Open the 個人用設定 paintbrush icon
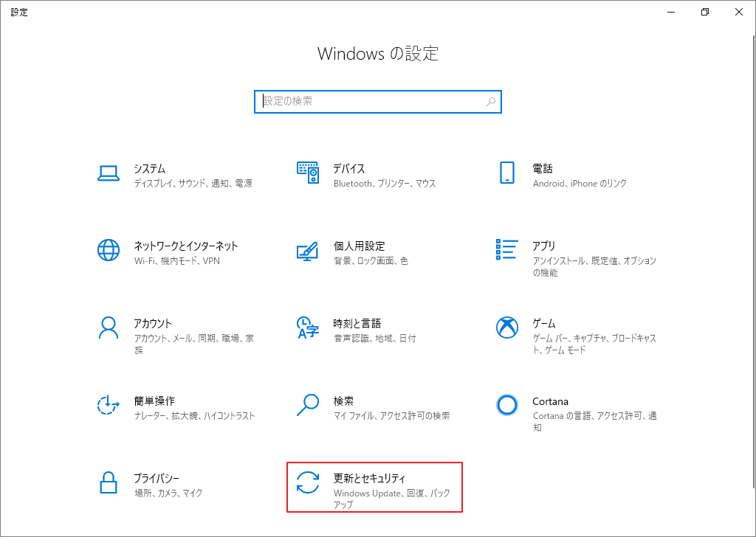The height and width of the screenshot is (537, 756). [x=308, y=251]
